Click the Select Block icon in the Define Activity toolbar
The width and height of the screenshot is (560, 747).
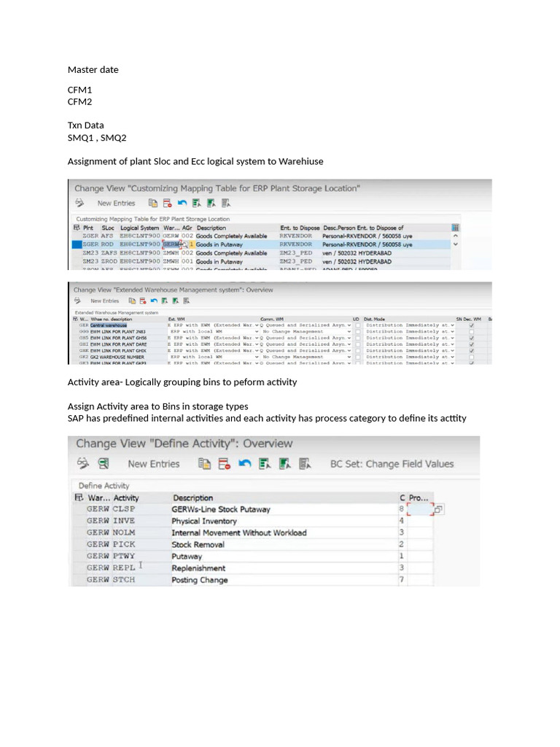(285, 463)
